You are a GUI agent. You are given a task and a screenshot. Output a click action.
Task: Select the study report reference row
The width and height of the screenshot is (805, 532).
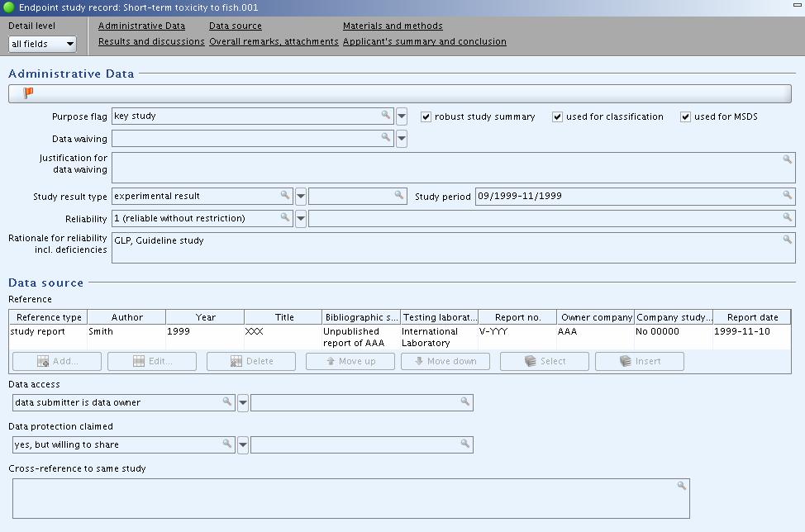(400, 337)
